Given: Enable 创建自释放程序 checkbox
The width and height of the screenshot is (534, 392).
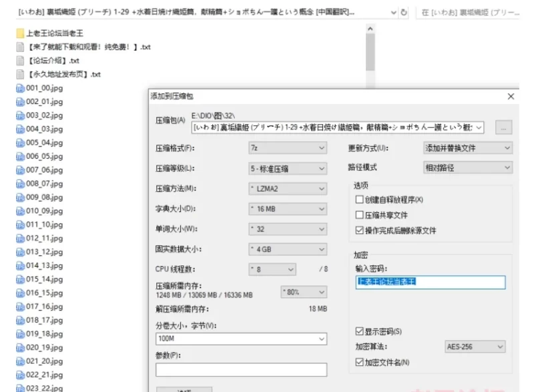Looking at the screenshot, I should pyautogui.click(x=359, y=199).
